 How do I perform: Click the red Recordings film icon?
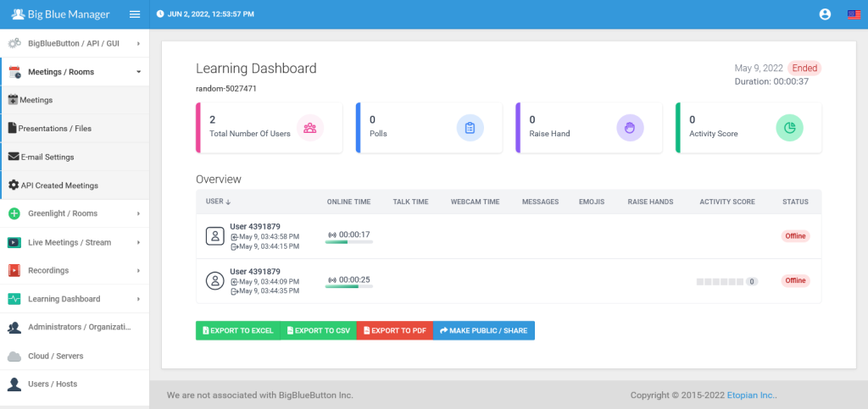click(14, 270)
